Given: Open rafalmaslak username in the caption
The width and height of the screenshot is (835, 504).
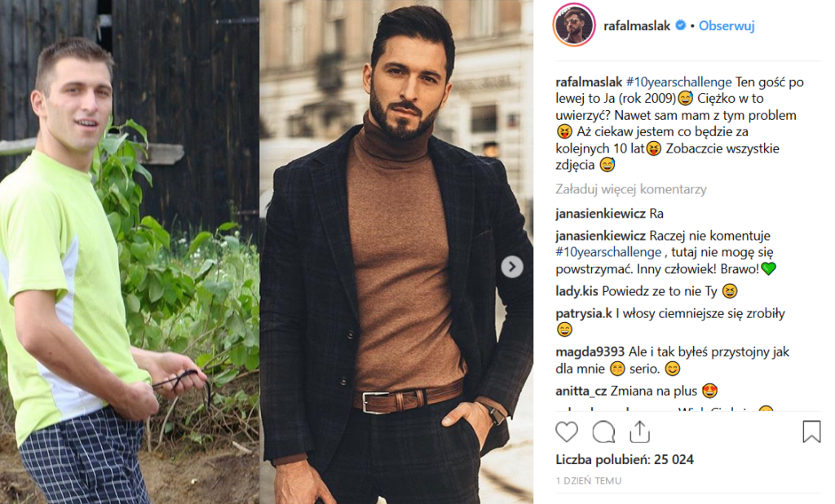Looking at the screenshot, I should pos(589,82).
